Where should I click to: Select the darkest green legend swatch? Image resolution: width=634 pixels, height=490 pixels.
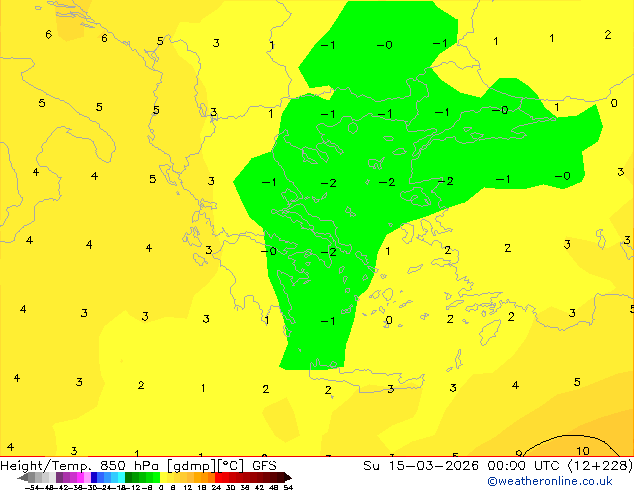tap(129, 477)
